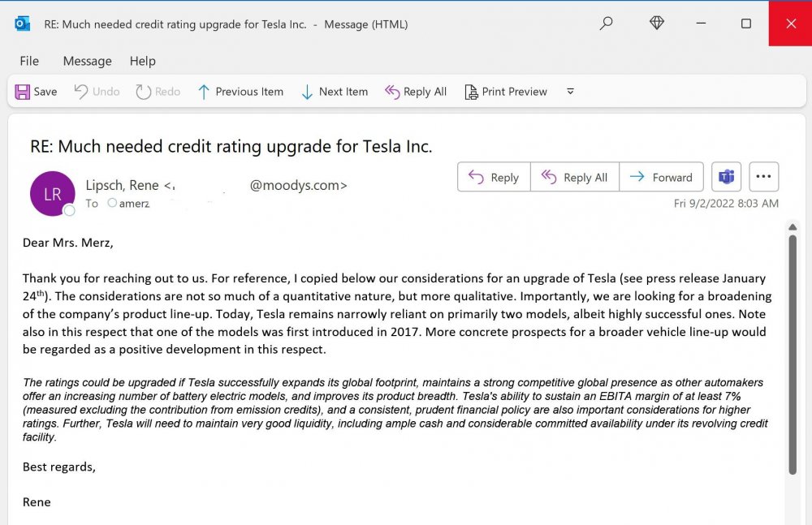
Task: Go to Previous Item
Action: [x=240, y=92]
